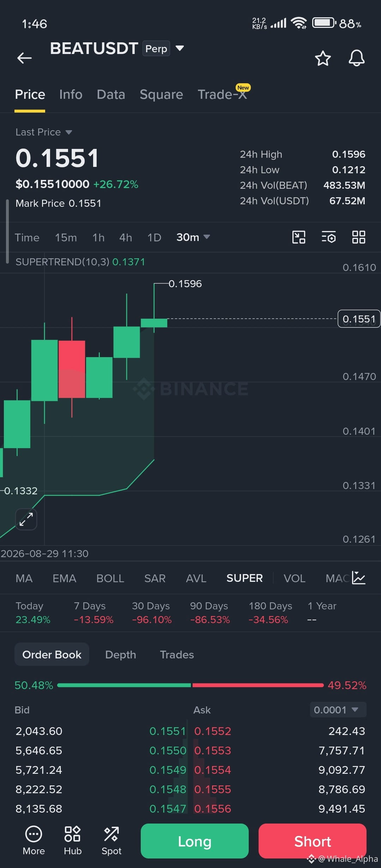Screen dimensions: 381x868
Task: Open price alert bell icon
Action: click(357, 58)
